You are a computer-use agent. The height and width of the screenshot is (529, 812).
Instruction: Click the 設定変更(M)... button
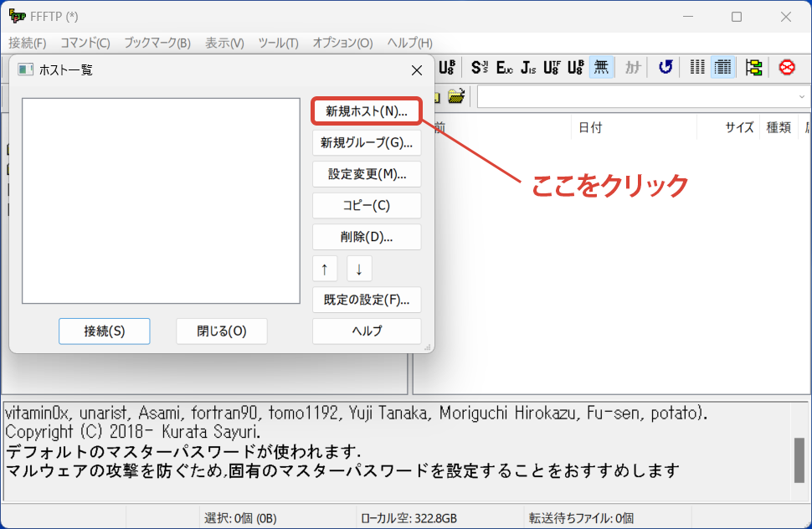tap(367, 174)
